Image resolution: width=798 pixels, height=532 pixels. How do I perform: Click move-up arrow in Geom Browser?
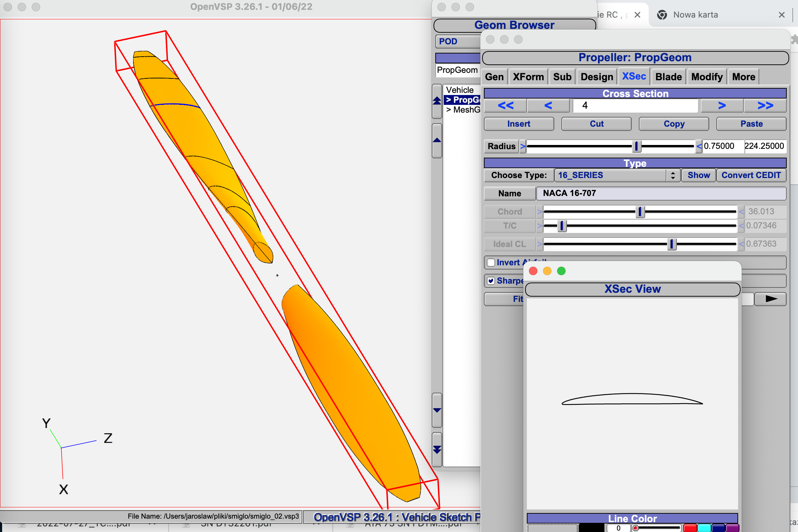(437, 140)
